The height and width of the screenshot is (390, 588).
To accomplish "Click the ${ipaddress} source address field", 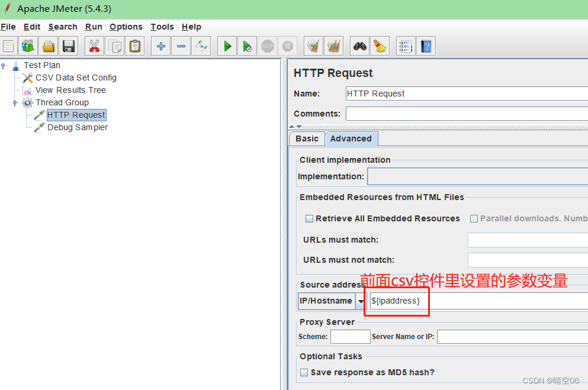I will click(x=478, y=301).
